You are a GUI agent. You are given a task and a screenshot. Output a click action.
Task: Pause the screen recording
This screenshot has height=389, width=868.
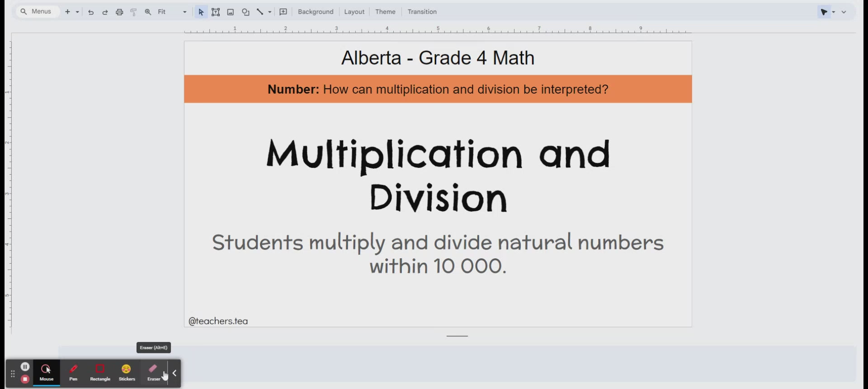pos(25,366)
